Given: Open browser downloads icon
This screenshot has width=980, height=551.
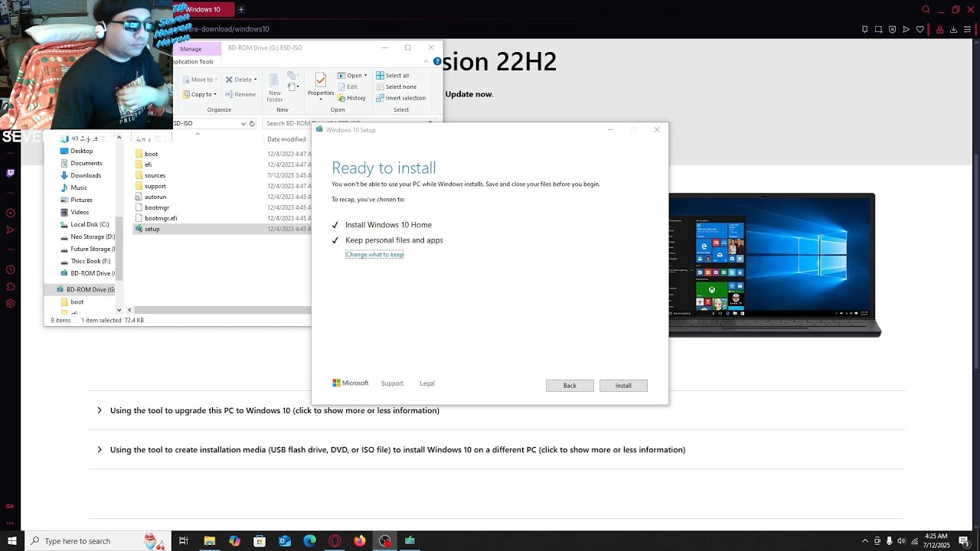Looking at the screenshot, I should pyautogui.click(x=953, y=29).
